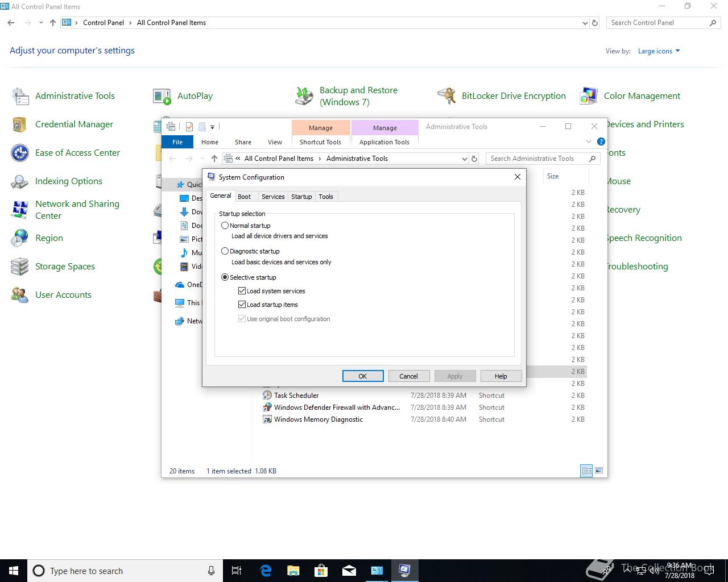Open Share ribbon tab

coord(243,142)
